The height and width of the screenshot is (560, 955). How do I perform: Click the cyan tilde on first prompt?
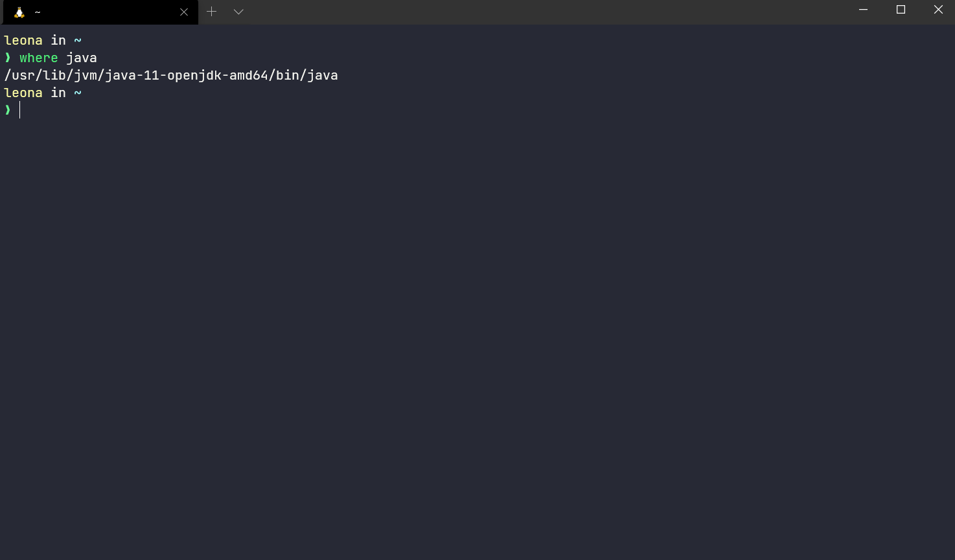pyautogui.click(x=78, y=40)
